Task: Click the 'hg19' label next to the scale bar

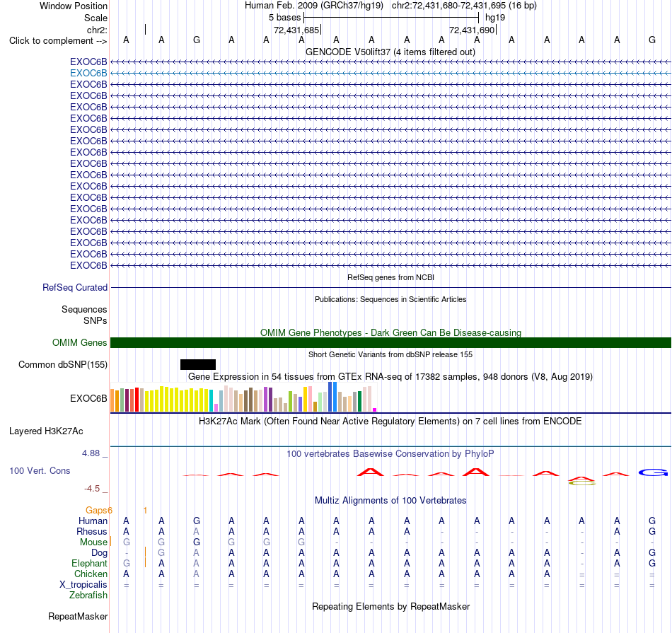Action: (x=495, y=18)
